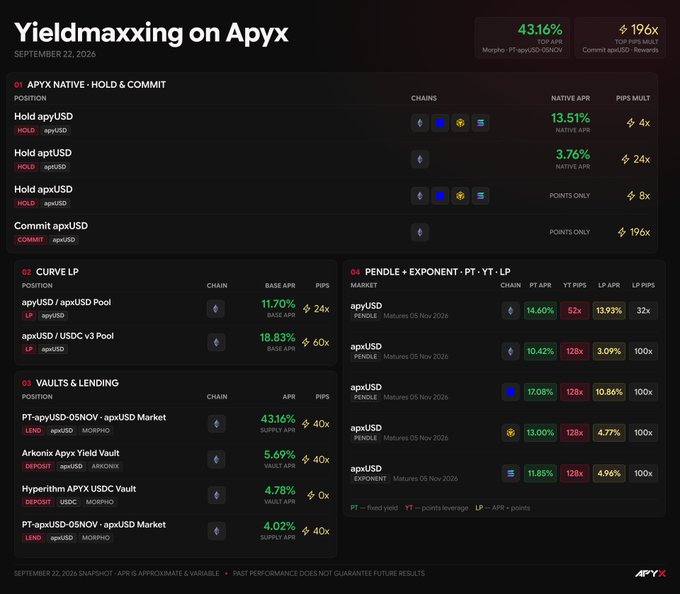Click the Base chain icon in Hold apyUSD row

[440, 123]
